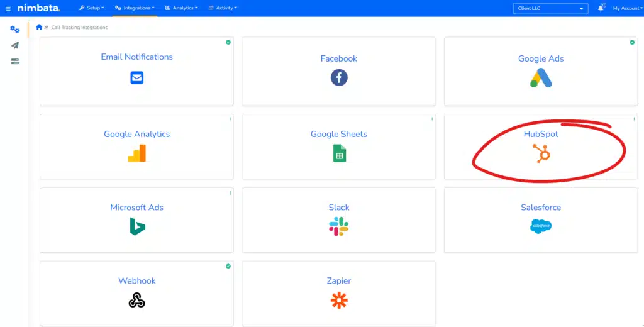Open the Setup dropdown menu
The image size is (644, 327).
pos(92,8)
